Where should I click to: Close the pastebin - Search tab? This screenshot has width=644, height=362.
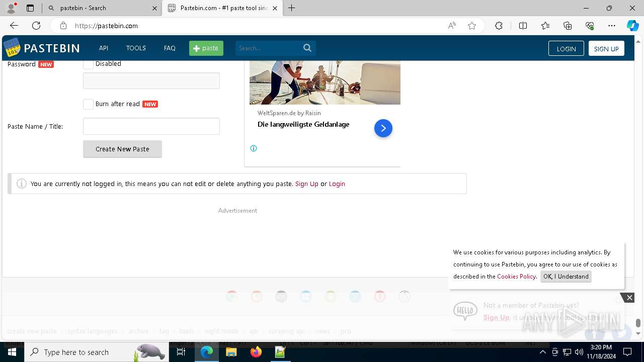(x=154, y=8)
